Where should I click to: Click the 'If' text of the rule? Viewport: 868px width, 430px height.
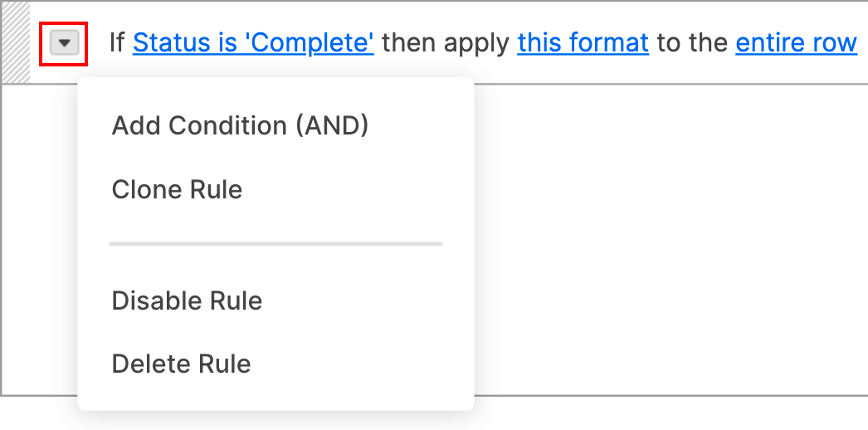point(116,42)
